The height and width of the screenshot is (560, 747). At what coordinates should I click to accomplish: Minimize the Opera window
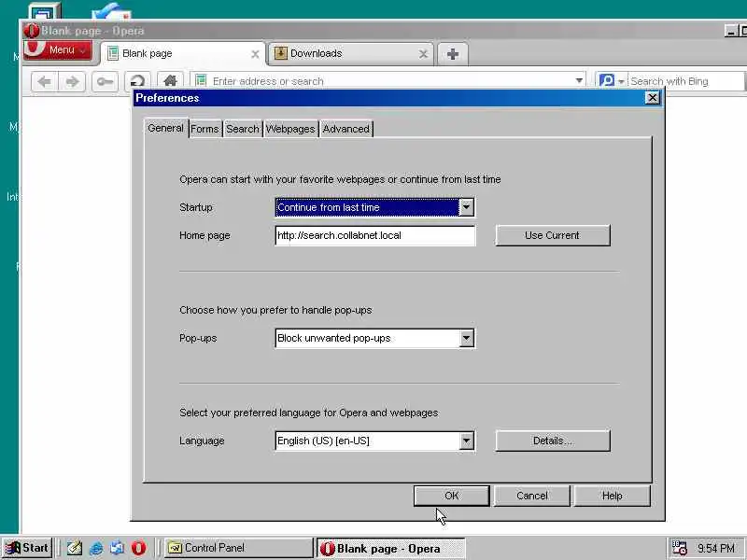click(731, 31)
